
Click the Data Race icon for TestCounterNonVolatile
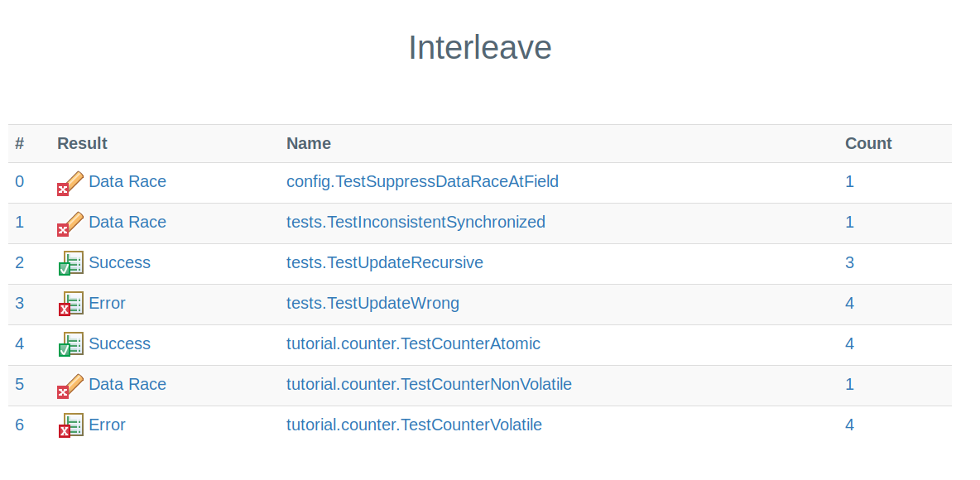[70, 386]
